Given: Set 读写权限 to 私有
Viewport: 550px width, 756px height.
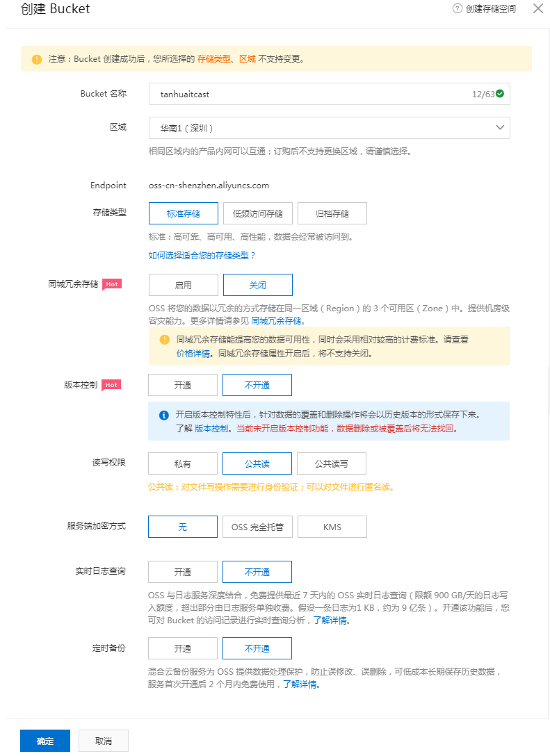Looking at the screenshot, I should pyautogui.click(x=183, y=464).
